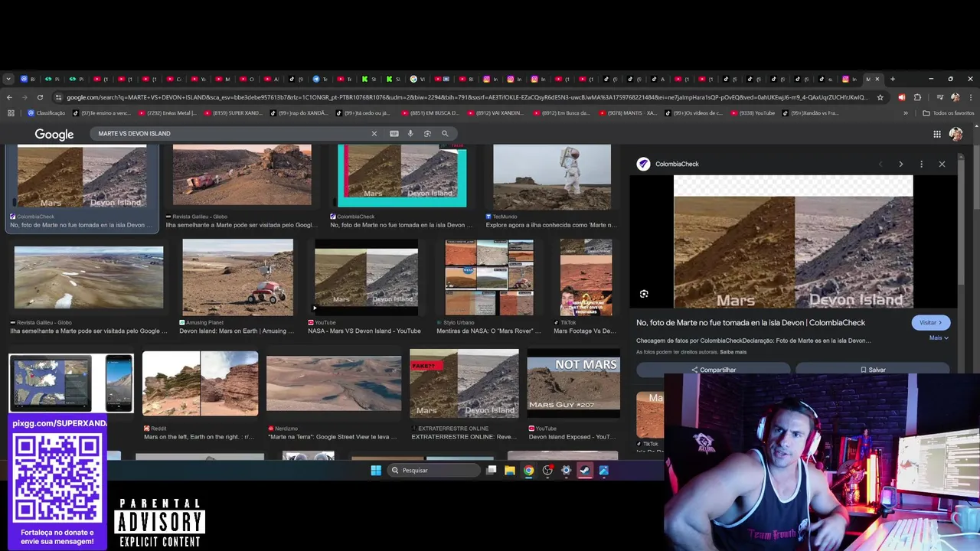The width and height of the screenshot is (980, 551).
Task: Click the address bar URL
Action: coord(467,97)
